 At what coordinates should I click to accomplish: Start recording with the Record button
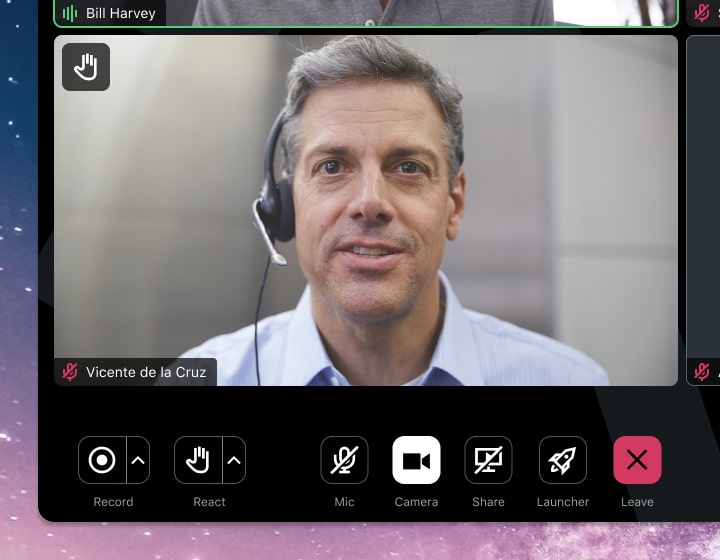coord(102,460)
